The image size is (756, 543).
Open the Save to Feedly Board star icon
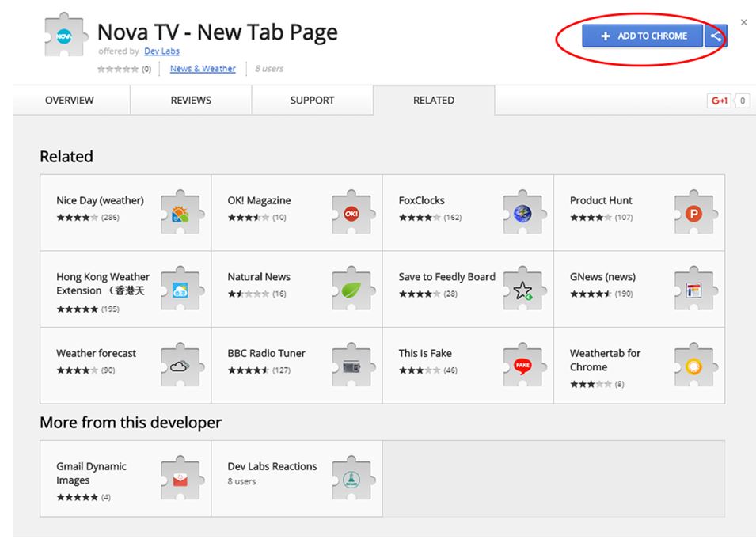tap(525, 288)
